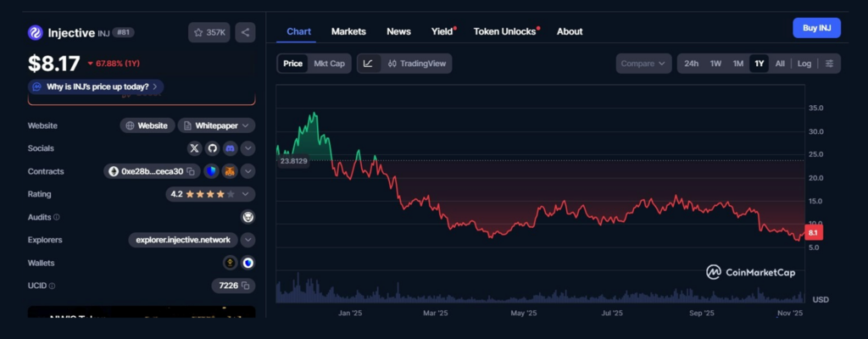Expand more Explorers chevron
868x339 pixels.
pyautogui.click(x=248, y=241)
